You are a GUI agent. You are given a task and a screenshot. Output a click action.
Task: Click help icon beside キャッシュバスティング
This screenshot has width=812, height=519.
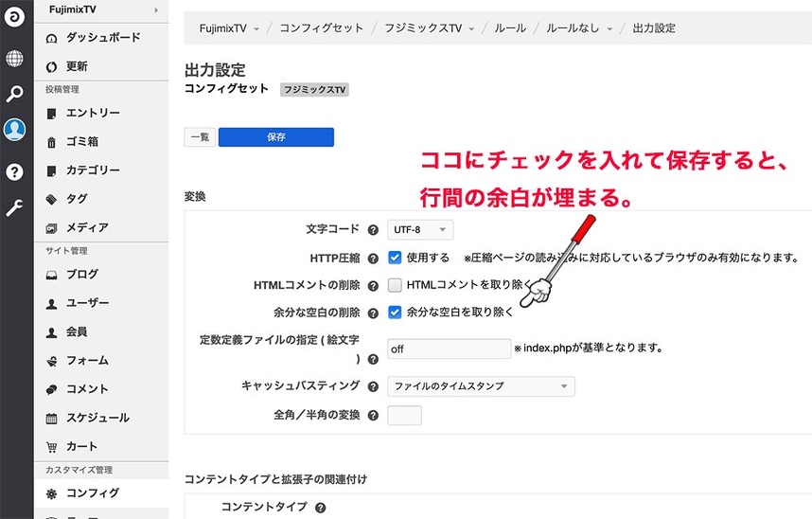pos(373,386)
